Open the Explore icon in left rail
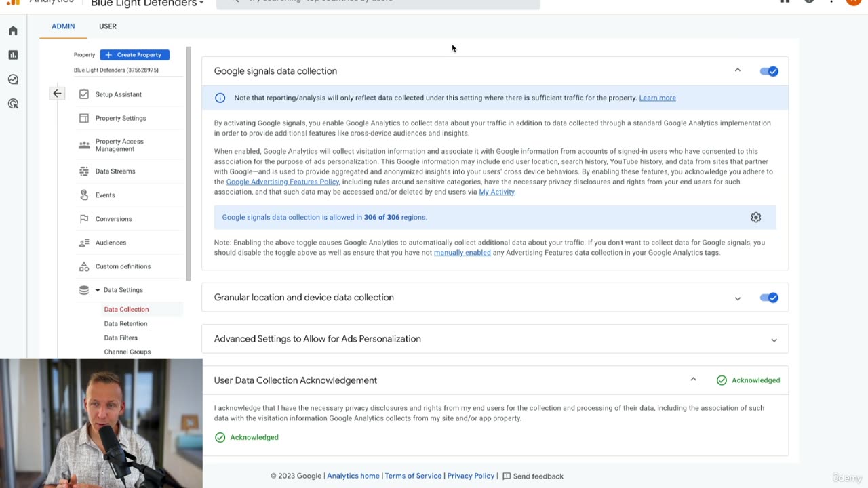Image resolution: width=868 pixels, height=488 pixels. (13, 79)
